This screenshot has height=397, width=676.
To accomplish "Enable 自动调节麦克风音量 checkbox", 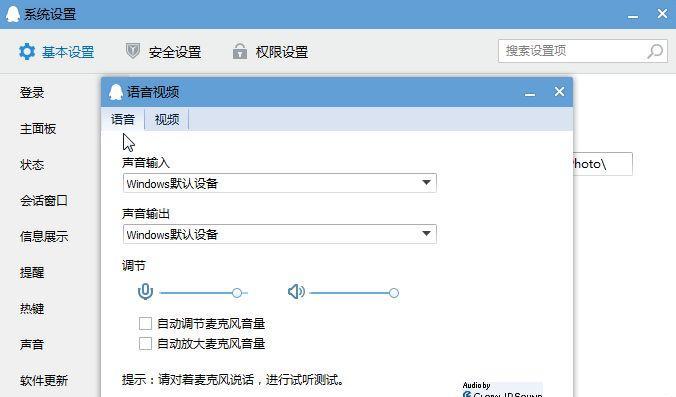I will (145, 323).
